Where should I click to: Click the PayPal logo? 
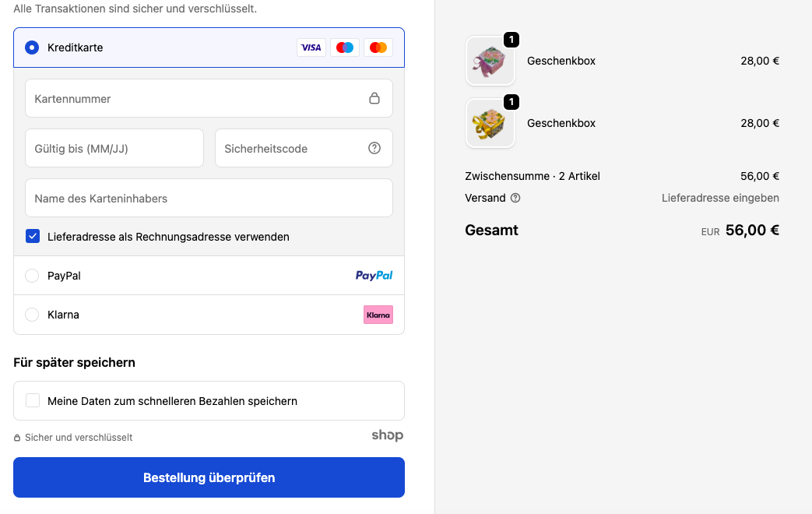(x=374, y=276)
